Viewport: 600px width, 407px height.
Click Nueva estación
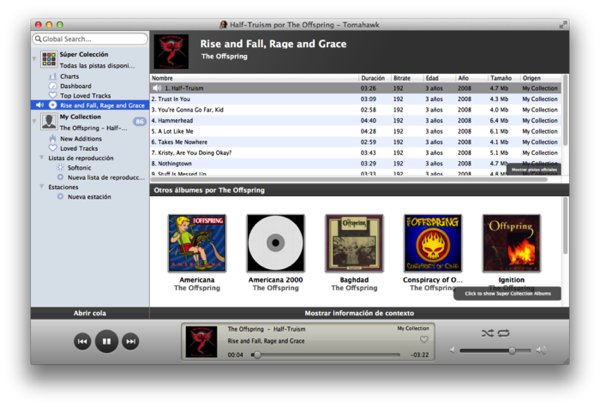click(x=89, y=197)
